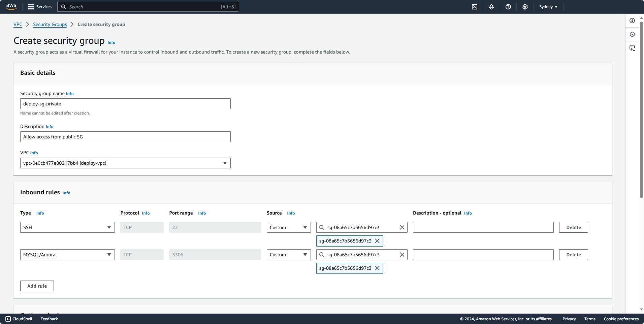
Task: Open the hexagon icon in right sidebar
Action: [632, 34]
